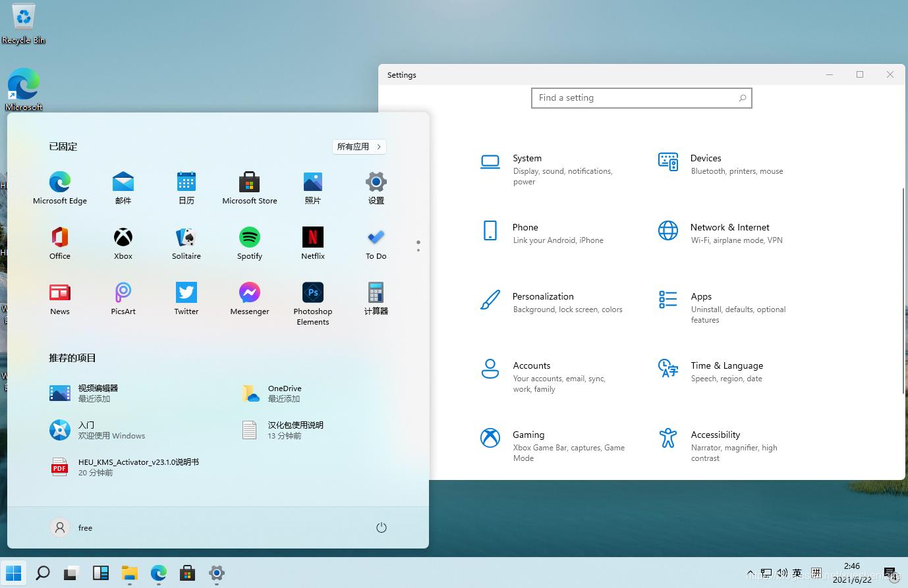Open the To Do app
908x588 pixels.
coord(376,243)
